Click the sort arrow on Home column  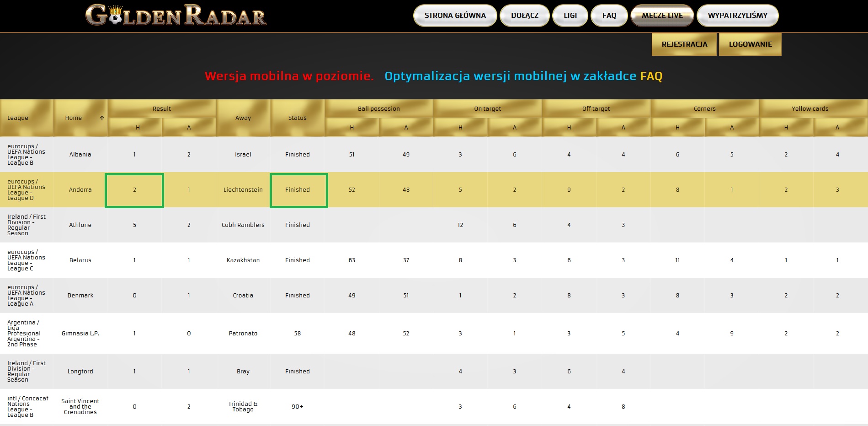click(x=102, y=118)
